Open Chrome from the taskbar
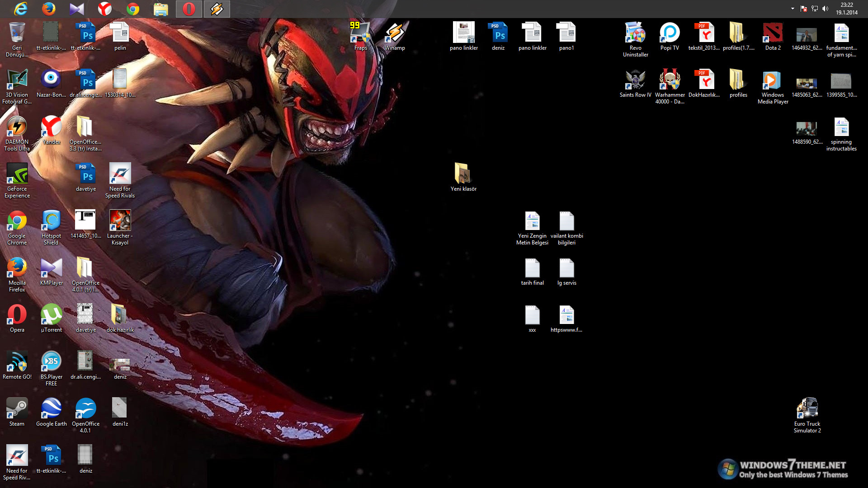Viewport: 868px width, 488px height. (x=133, y=9)
